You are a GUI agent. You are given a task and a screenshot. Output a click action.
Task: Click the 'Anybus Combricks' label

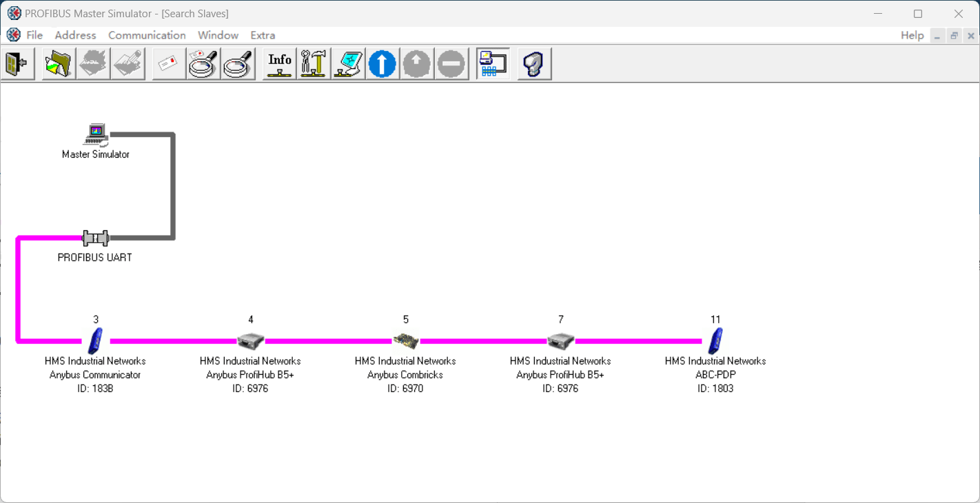pyautogui.click(x=405, y=375)
